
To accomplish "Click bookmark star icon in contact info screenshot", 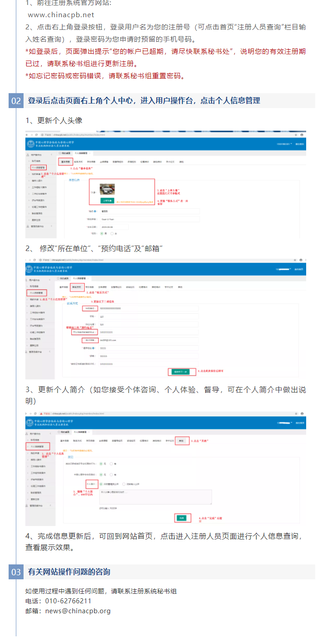I will tap(296, 260).
